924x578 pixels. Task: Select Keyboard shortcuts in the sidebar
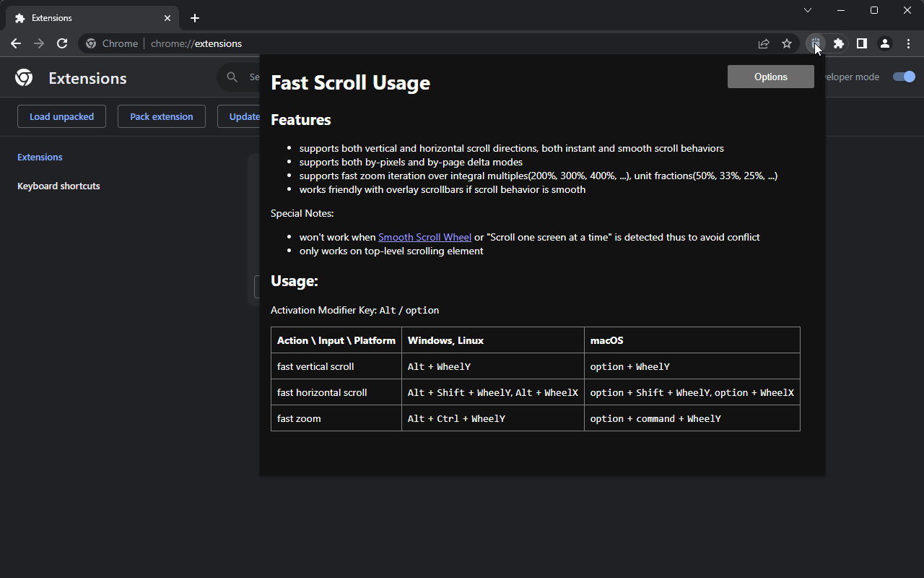pyautogui.click(x=58, y=186)
